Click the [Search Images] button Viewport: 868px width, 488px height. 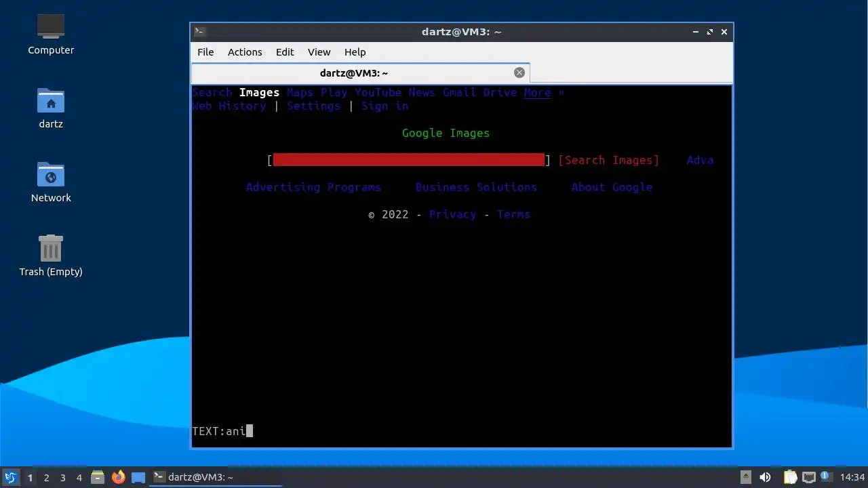(608, 160)
